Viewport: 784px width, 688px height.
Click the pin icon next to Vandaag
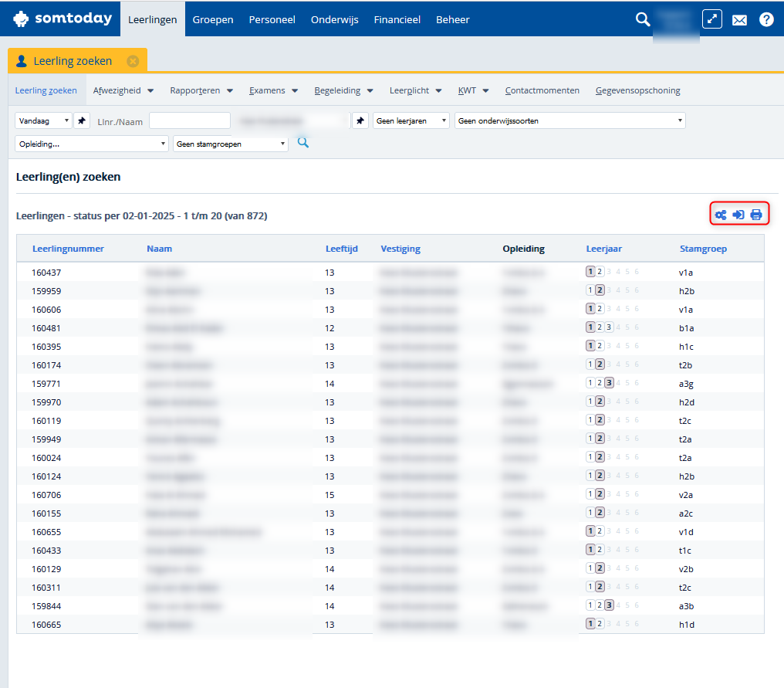point(82,120)
